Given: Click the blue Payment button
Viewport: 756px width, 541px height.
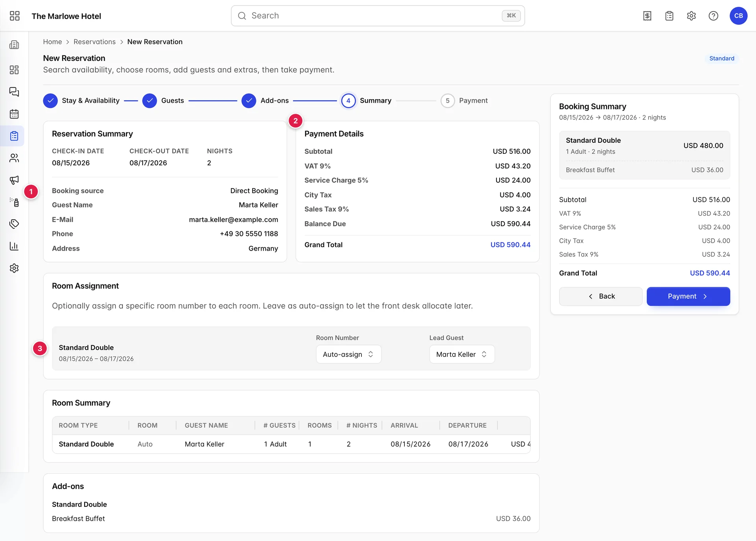Looking at the screenshot, I should click(x=688, y=296).
